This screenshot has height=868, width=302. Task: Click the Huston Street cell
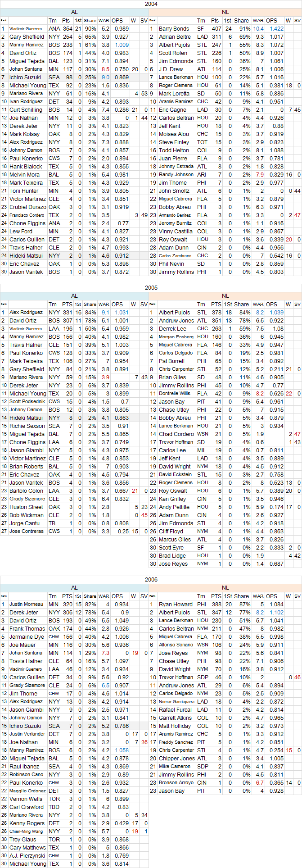tap(28, 507)
